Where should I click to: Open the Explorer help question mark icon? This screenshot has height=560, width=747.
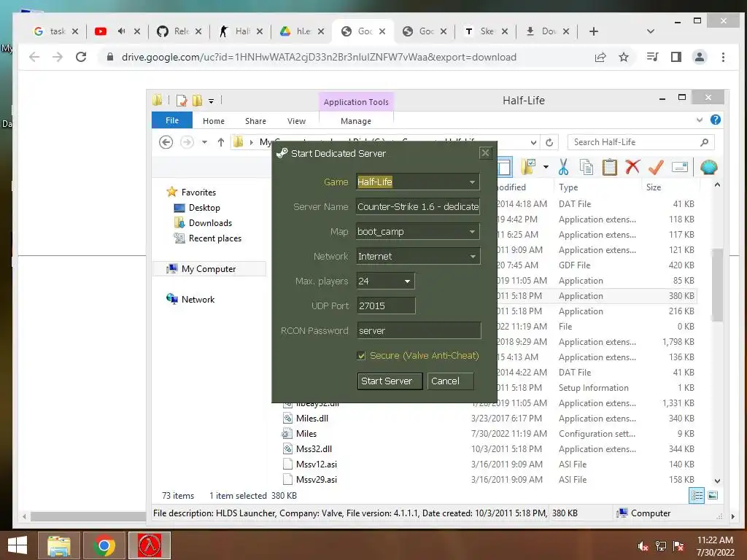(715, 120)
